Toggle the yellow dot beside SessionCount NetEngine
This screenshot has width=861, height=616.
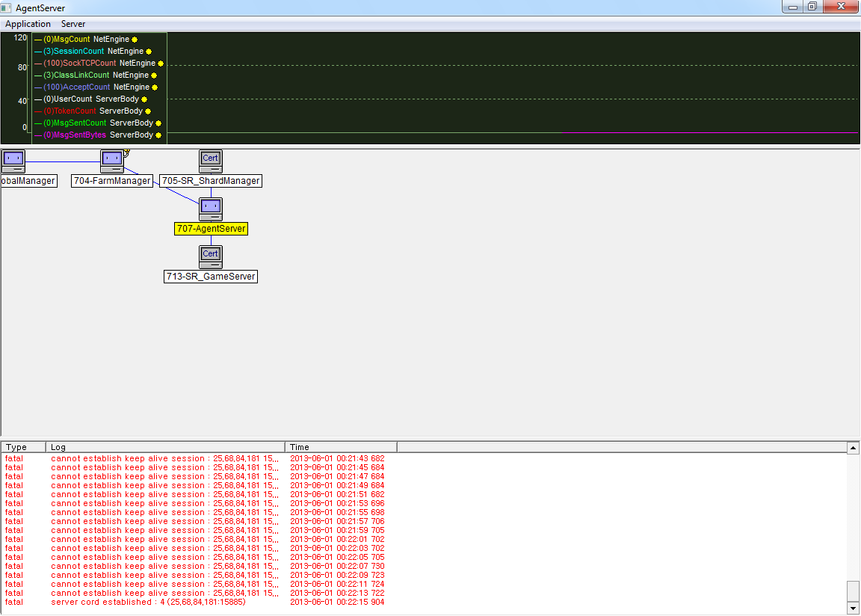[x=149, y=52]
